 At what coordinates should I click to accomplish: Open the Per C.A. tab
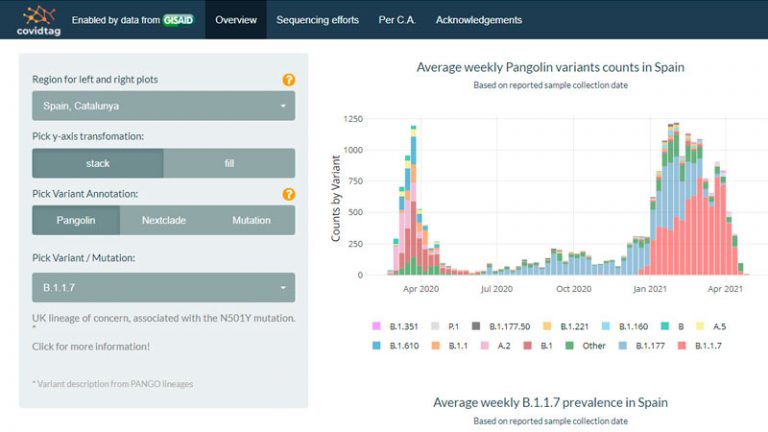397,20
